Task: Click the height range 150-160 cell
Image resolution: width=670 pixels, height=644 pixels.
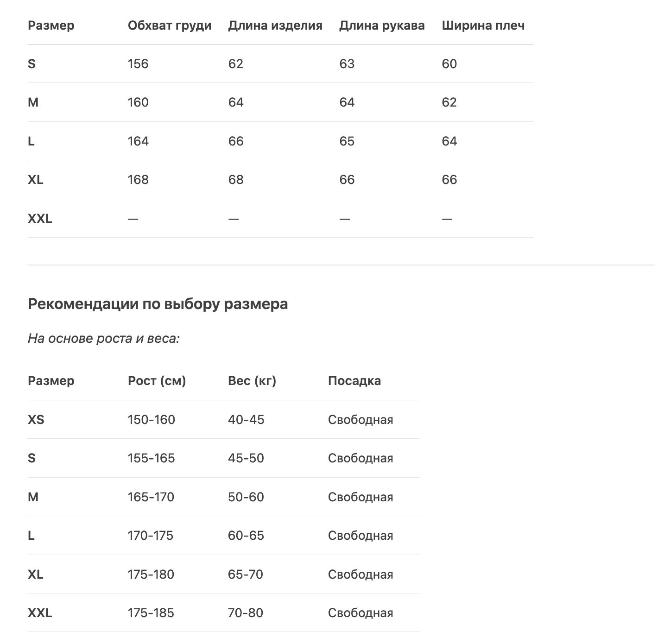Action: pyautogui.click(x=151, y=420)
